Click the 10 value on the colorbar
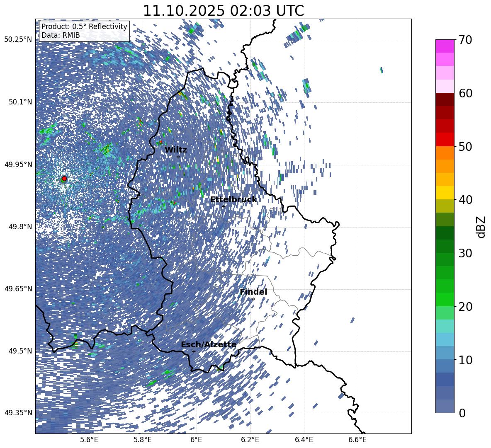Image resolution: width=491 pixels, height=448 pixels. click(465, 360)
